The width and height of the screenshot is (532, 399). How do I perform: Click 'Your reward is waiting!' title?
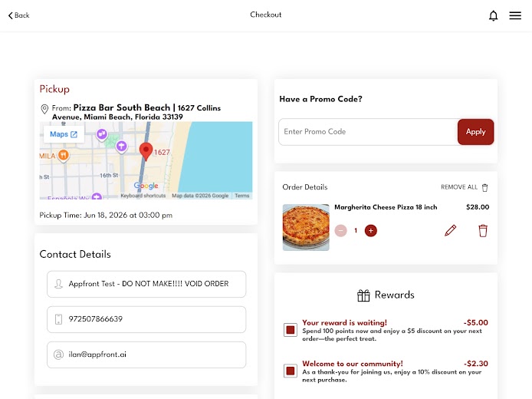pos(344,322)
